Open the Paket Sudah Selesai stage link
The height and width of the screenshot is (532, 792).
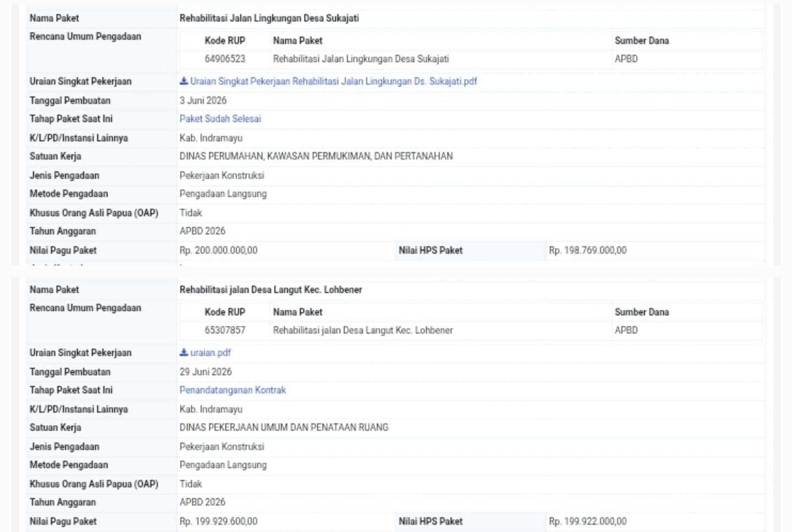pos(220,119)
